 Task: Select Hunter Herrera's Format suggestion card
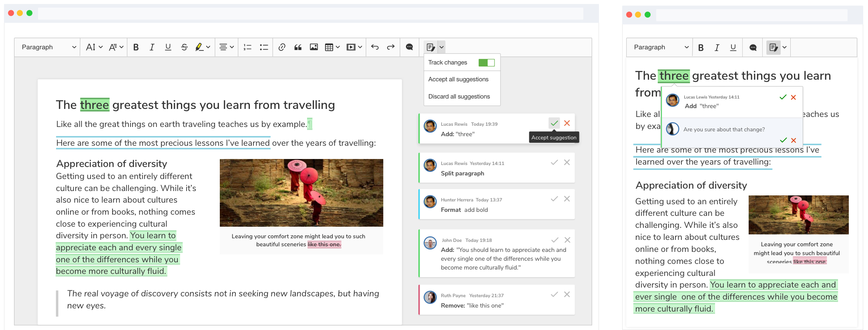point(496,204)
